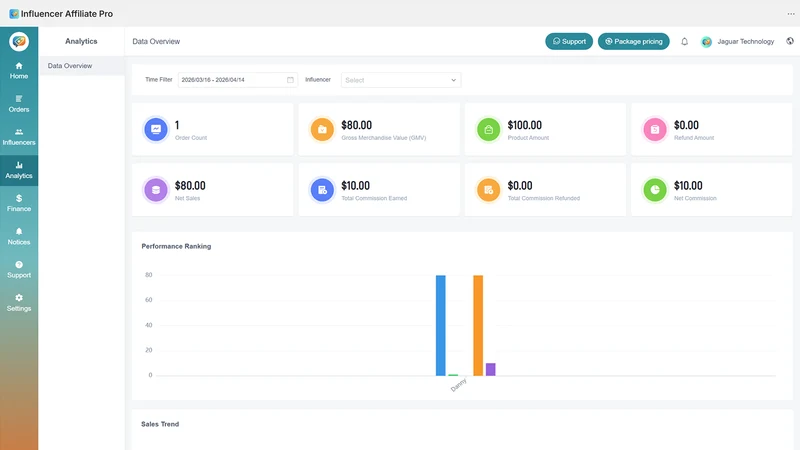
Task: Open the Influencers section
Action: point(19,137)
